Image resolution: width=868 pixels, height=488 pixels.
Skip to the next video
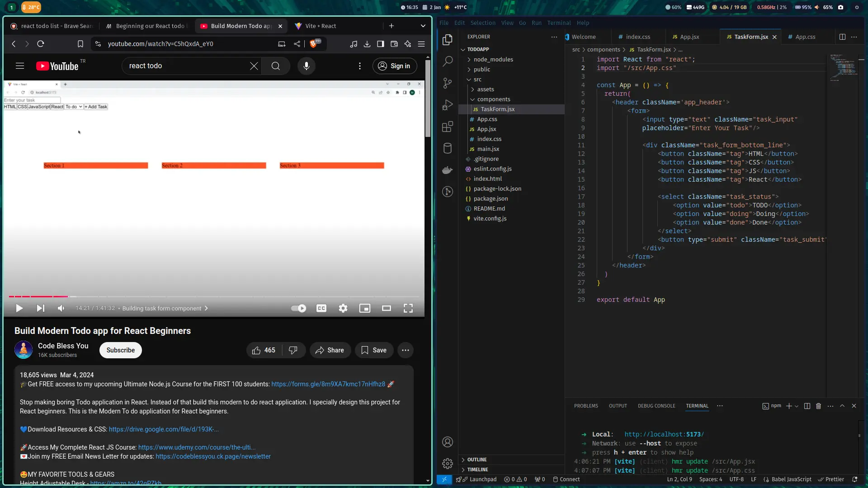click(40, 308)
